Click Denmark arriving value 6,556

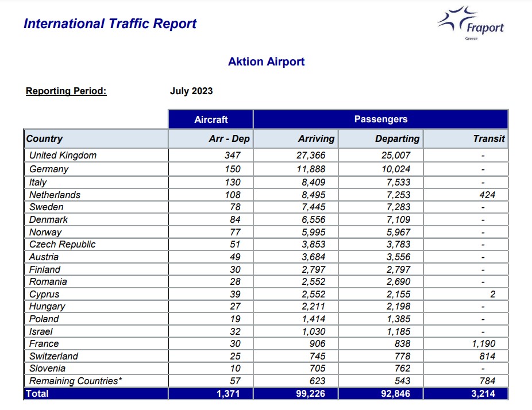314,219
